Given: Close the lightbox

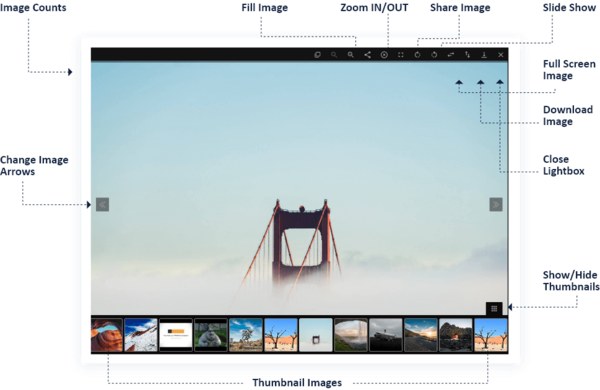Looking at the screenshot, I should click(501, 55).
